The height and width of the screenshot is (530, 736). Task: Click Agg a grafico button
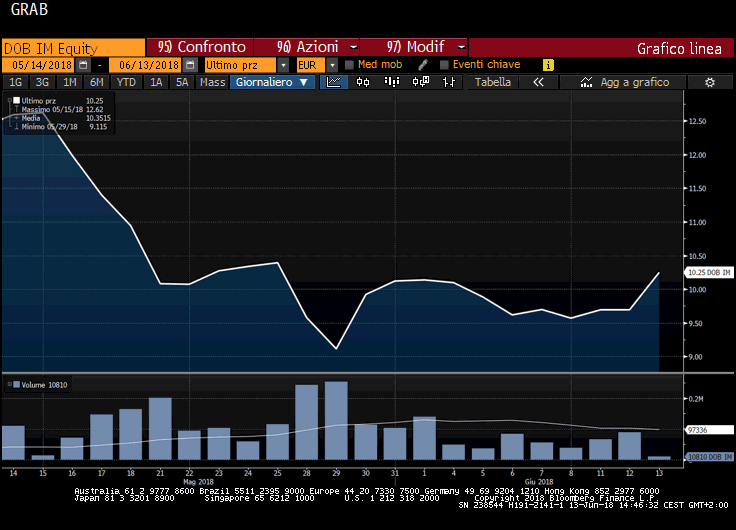(626, 82)
